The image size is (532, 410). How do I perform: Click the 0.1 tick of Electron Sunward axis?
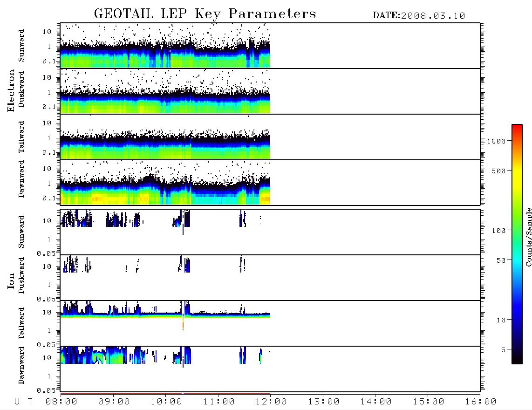click(49, 61)
